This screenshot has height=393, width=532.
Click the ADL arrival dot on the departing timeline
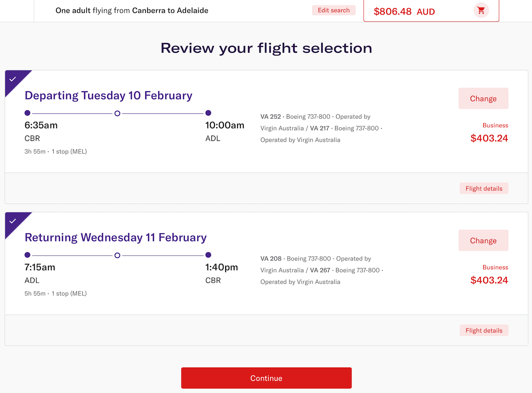tap(208, 113)
